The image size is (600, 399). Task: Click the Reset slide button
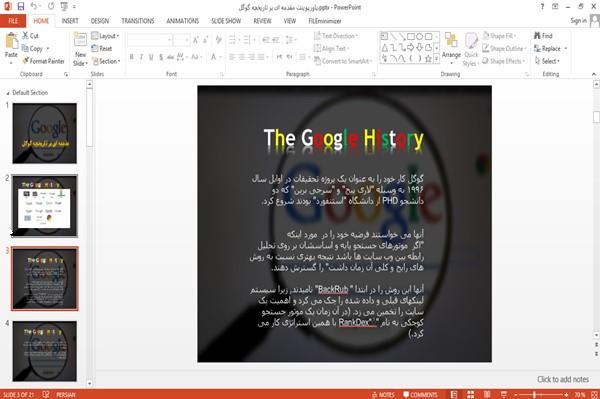102,49
